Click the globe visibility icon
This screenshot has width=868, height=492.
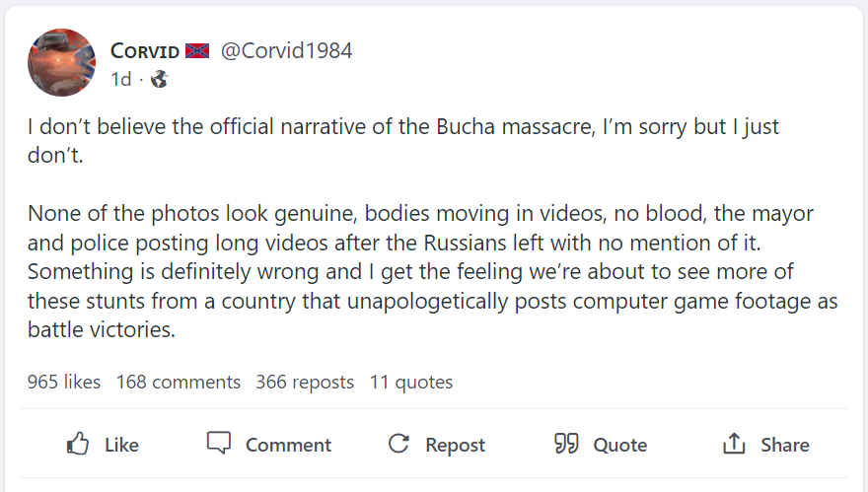click(159, 79)
